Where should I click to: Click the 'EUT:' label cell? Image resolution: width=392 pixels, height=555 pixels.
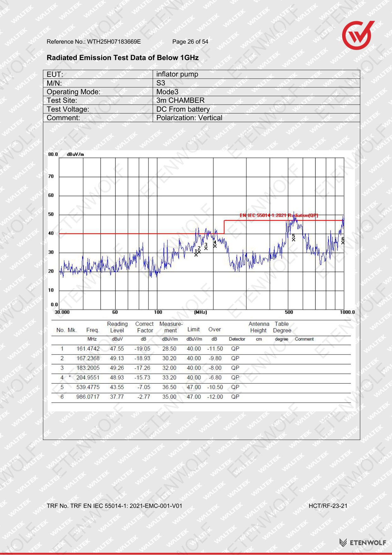(98, 74)
